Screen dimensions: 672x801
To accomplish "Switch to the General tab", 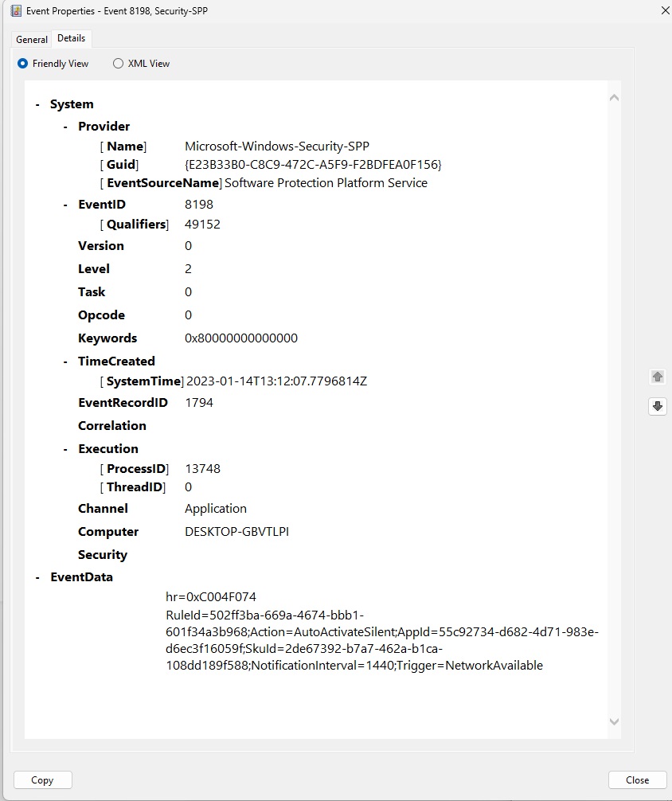I will point(32,40).
